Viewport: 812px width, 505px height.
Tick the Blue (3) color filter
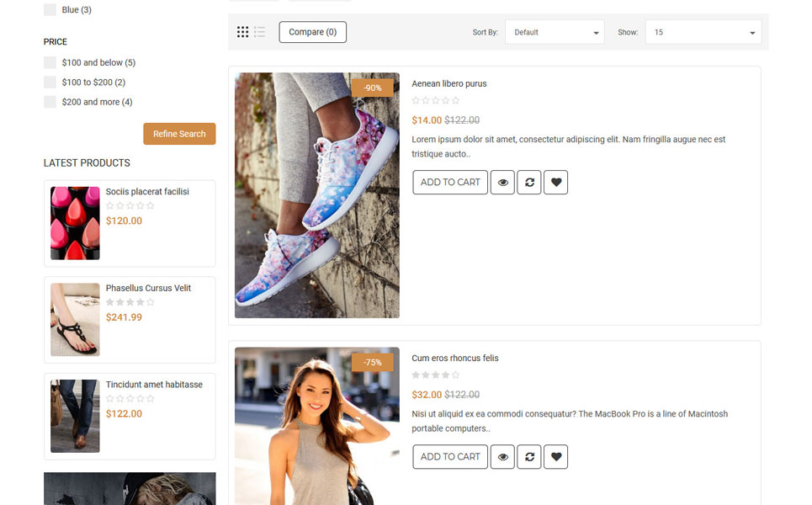[x=50, y=9]
